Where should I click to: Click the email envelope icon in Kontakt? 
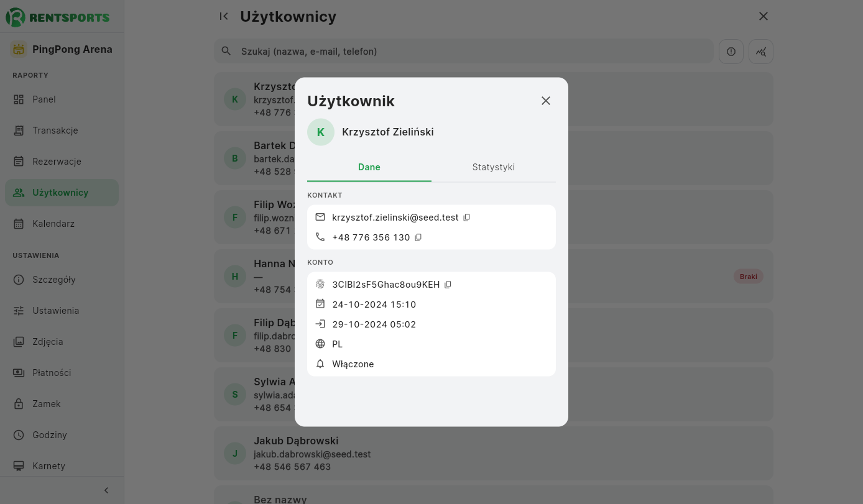pos(320,218)
